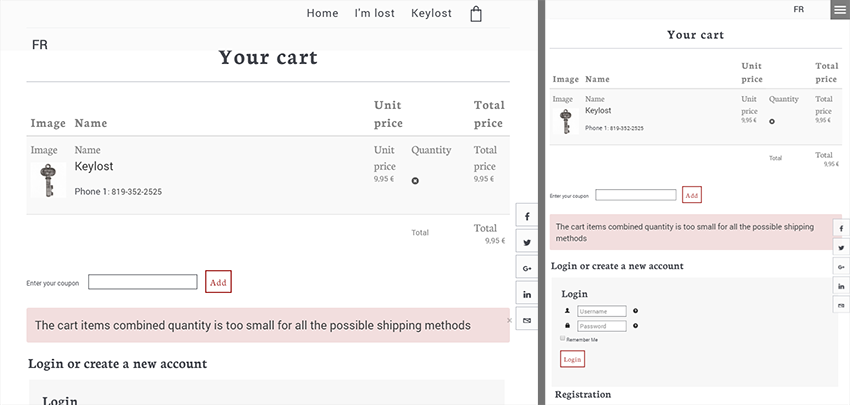850x405 pixels.
Task: Go to Home menu item
Action: click(322, 14)
